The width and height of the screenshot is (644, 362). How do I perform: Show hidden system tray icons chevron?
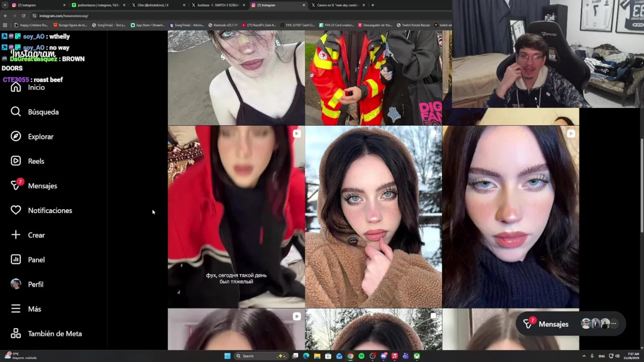pos(584,356)
